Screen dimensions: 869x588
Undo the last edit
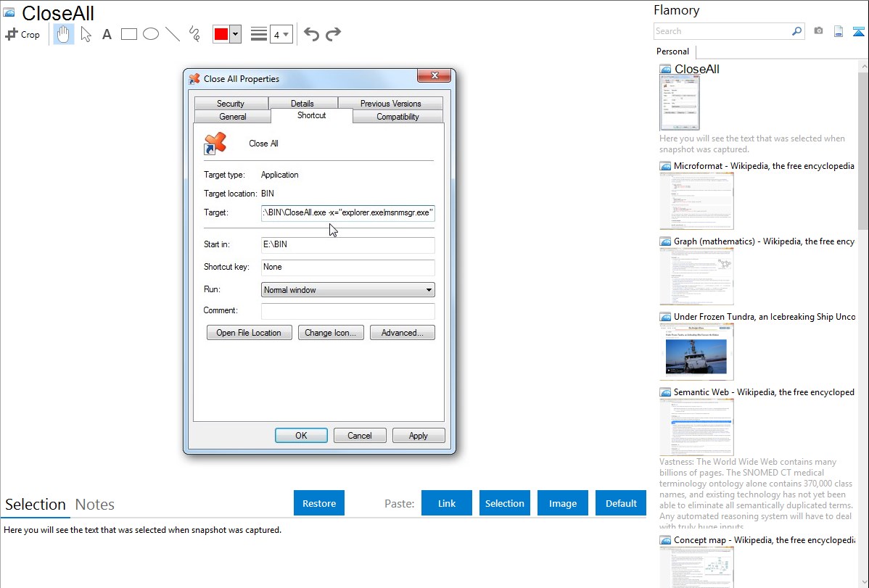click(311, 34)
